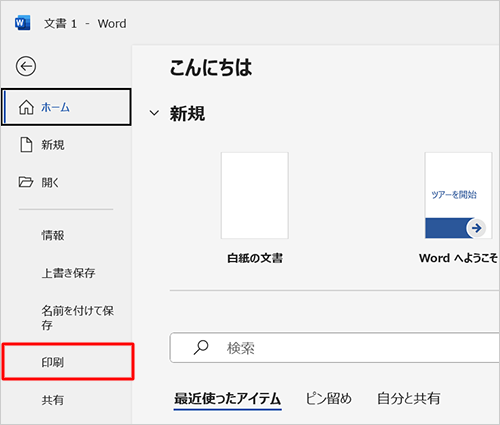500x425 pixels.
Task: Open the 情報 page
Action: [66, 235]
